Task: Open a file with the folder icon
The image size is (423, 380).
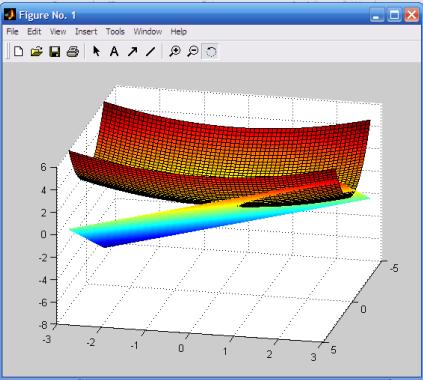Action: coord(37,52)
